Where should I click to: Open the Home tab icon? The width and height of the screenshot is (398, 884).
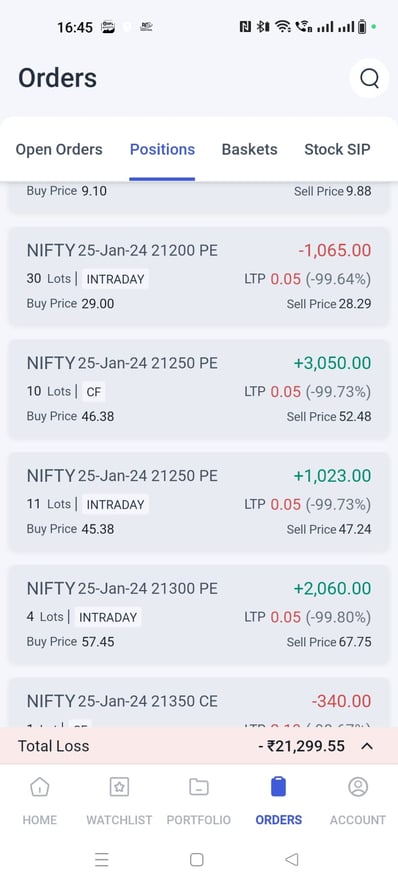click(39, 786)
